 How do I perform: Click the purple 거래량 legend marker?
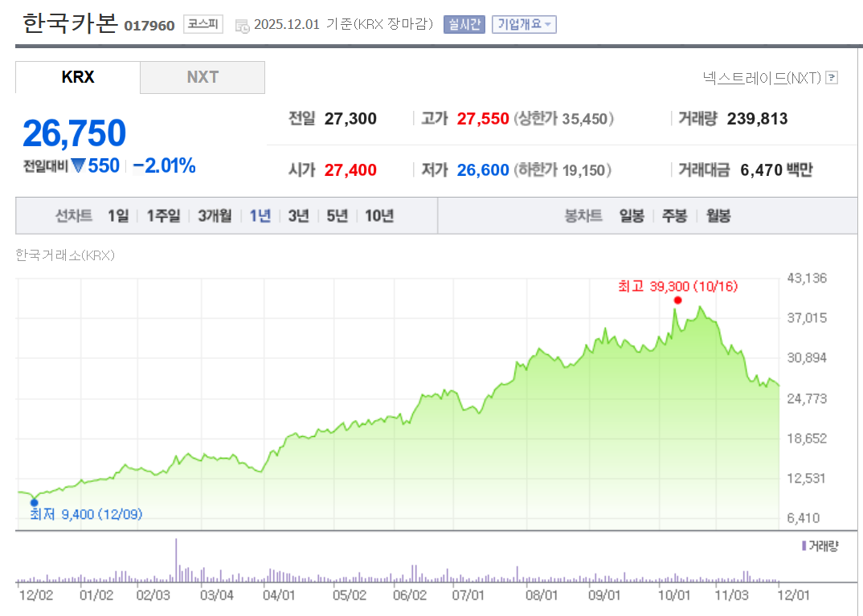click(804, 545)
